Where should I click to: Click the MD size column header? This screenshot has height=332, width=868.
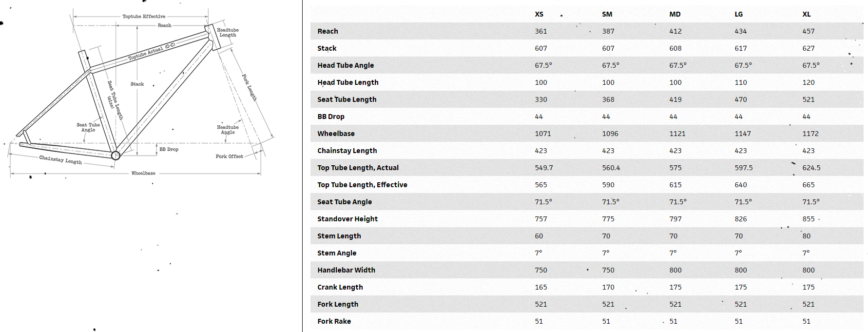pyautogui.click(x=675, y=14)
